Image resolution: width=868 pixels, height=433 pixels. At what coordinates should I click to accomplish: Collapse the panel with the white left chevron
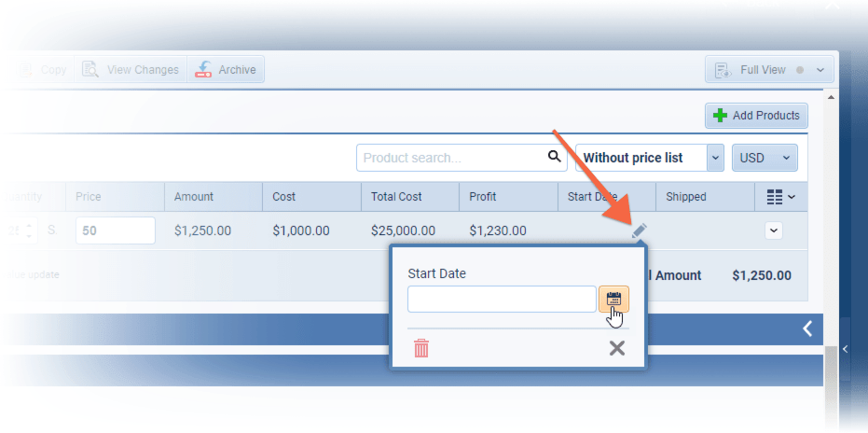(x=807, y=328)
